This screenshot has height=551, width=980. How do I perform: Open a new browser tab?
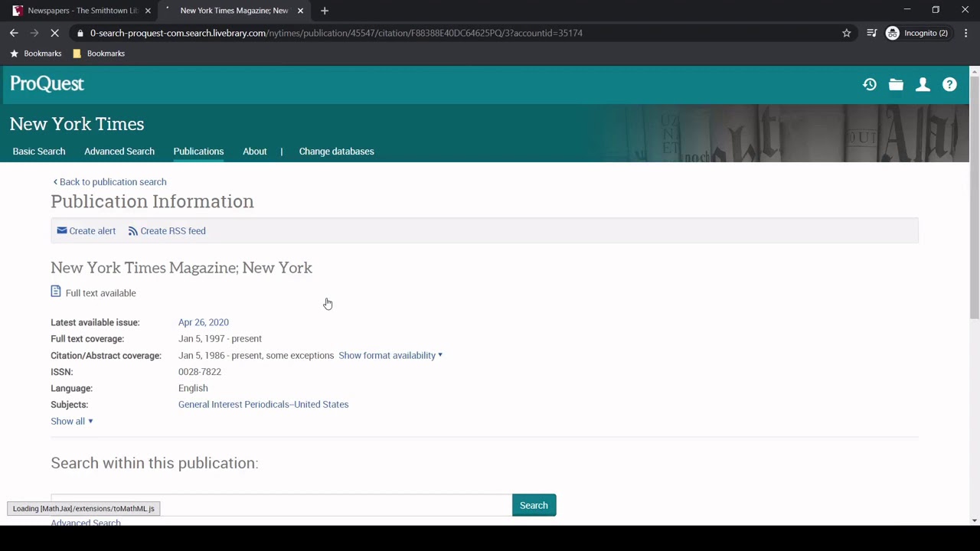pos(325,11)
